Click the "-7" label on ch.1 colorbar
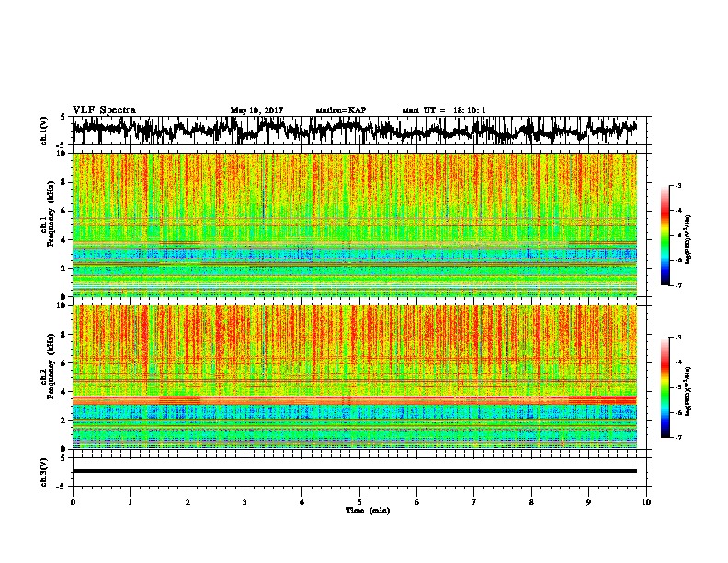The height and width of the screenshot is (563, 728). pyautogui.click(x=677, y=285)
